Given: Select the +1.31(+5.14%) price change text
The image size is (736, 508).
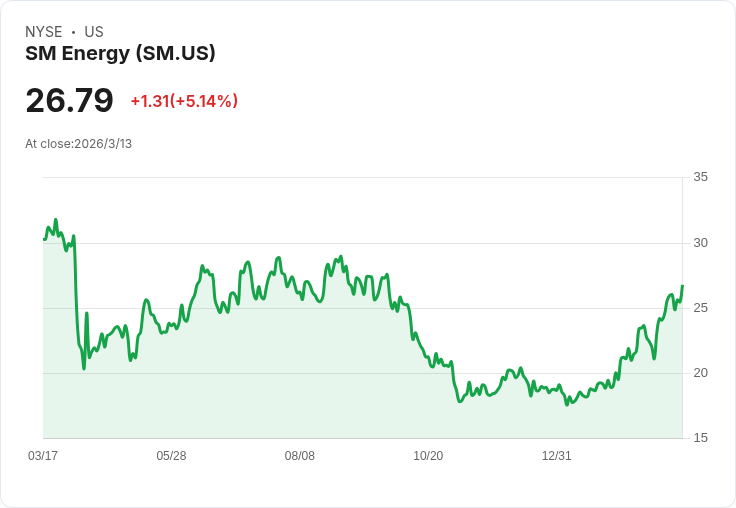Looking at the screenshot, I should (184, 101).
